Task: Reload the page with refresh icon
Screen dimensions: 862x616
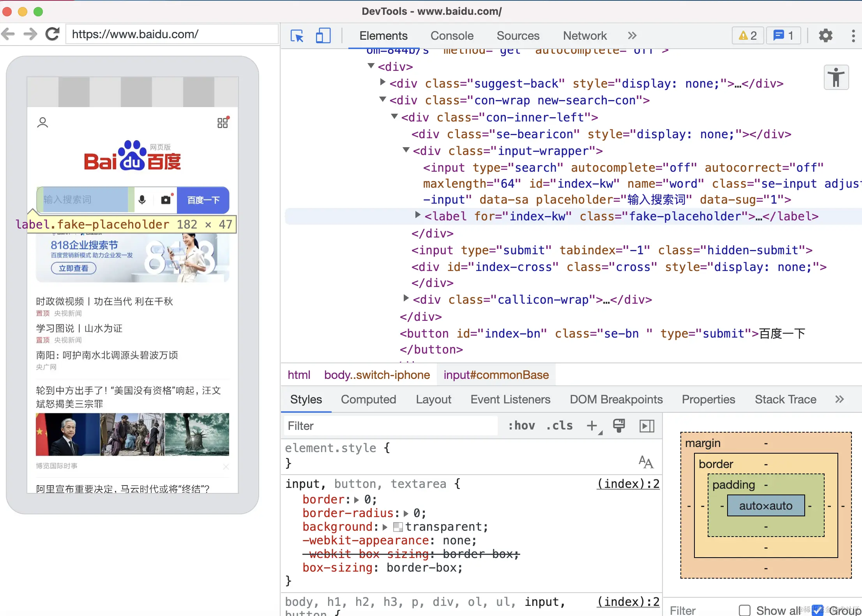Action: click(52, 34)
